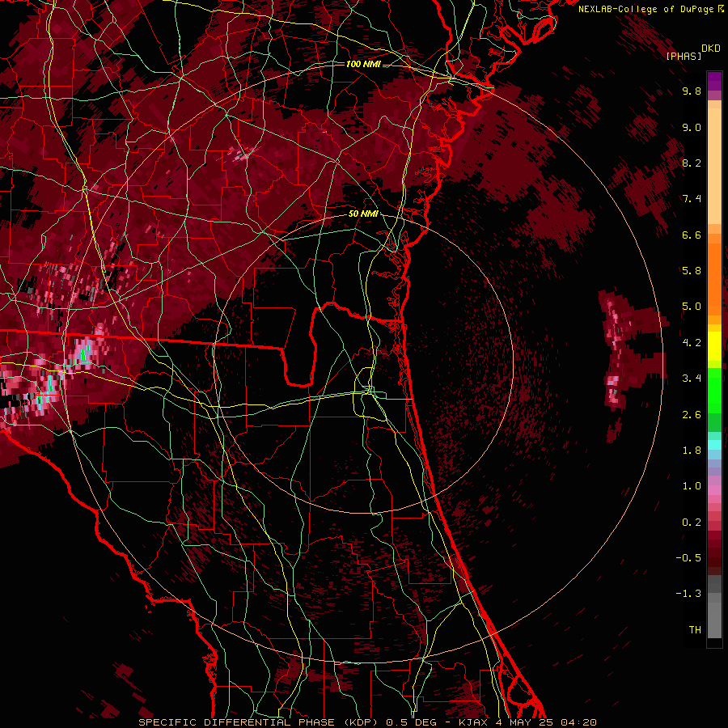Click the 8.2 value on the scale
728x728 pixels.
click(x=692, y=163)
